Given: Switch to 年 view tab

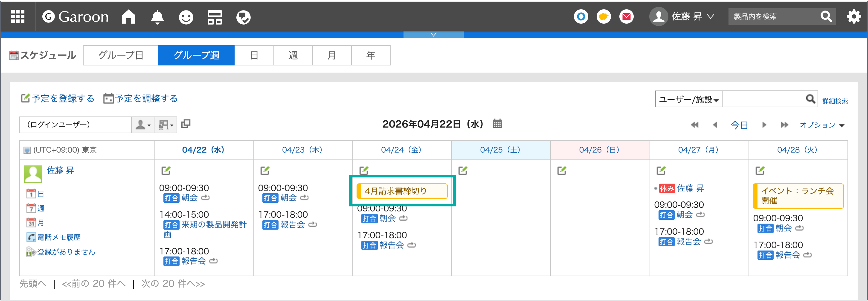Looking at the screenshot, I should [x=371, y=55].
